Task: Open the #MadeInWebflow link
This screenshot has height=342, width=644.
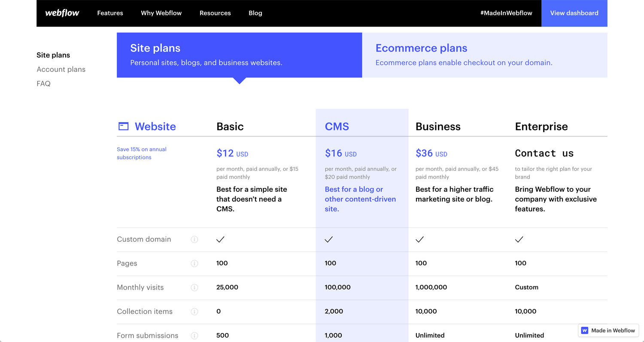Action: (506, 13)
